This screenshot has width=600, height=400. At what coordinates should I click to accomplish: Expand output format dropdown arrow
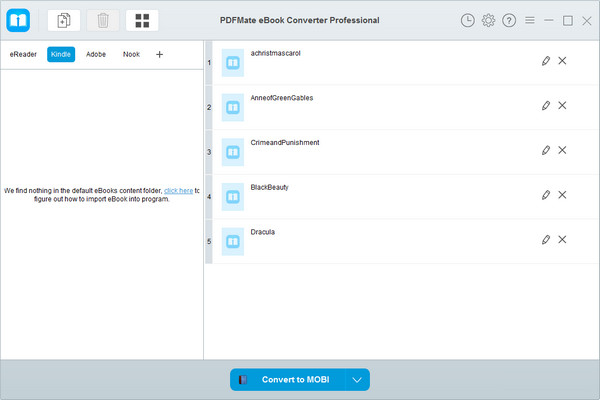357,380
